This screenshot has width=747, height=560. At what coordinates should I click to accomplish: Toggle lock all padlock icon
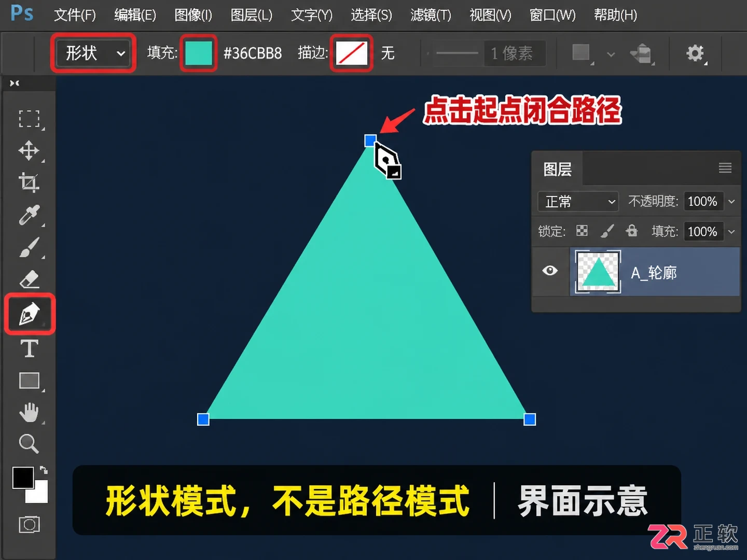[631, 231]
